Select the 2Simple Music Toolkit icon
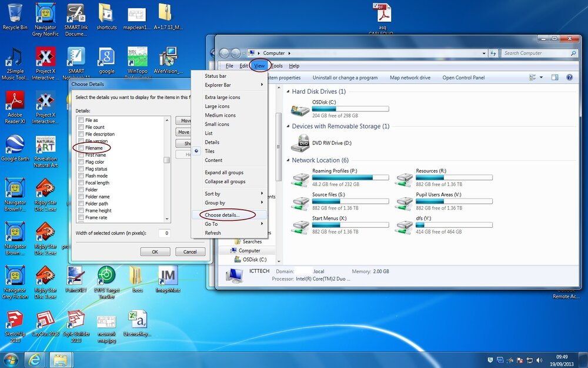Viewport: 588px width, 368px height. [x=15, y=64]
